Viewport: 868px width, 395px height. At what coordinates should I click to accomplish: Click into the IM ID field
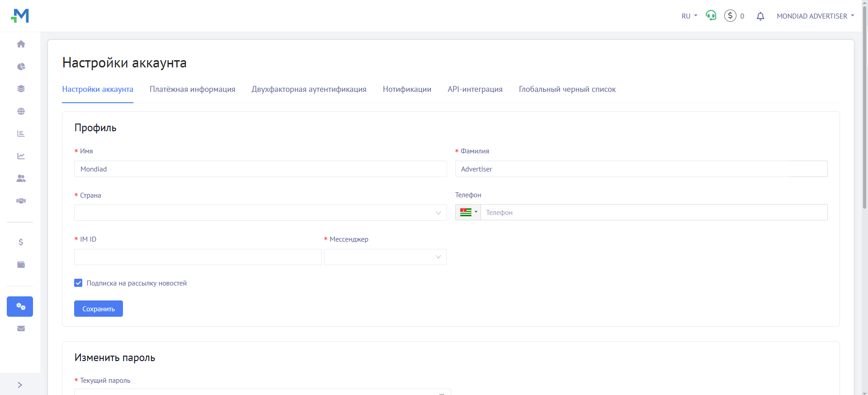coord(198,257)
